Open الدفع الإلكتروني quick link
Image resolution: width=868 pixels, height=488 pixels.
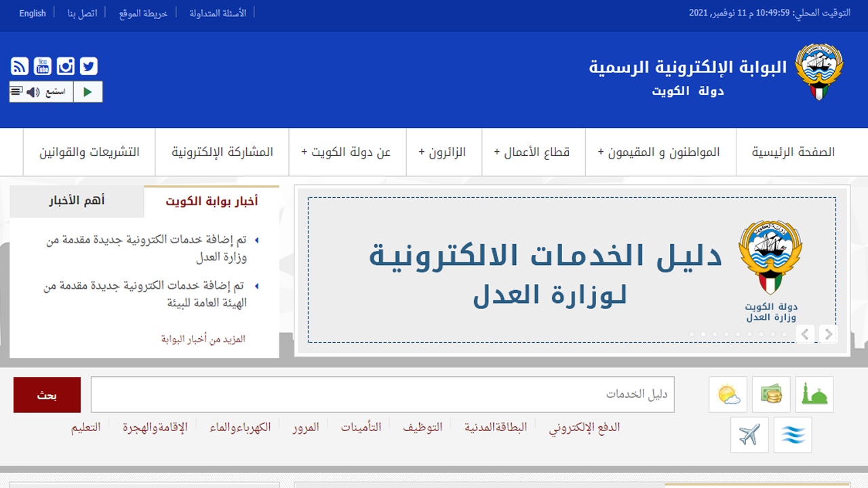click(x=585, y=427)
